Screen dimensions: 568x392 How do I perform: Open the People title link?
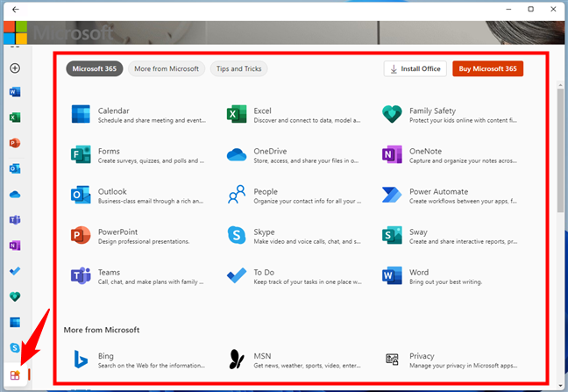[x=266, y=192]
